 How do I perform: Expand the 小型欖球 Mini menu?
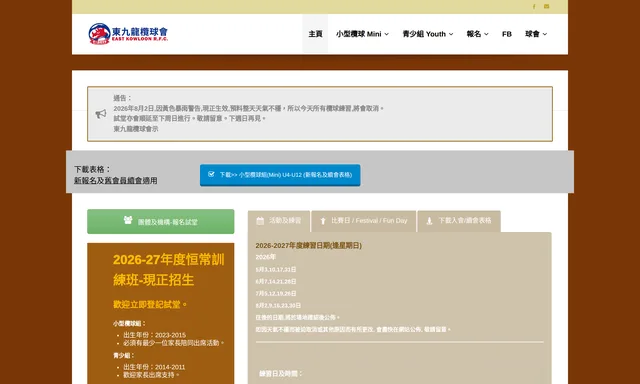[x=362, y=34]
